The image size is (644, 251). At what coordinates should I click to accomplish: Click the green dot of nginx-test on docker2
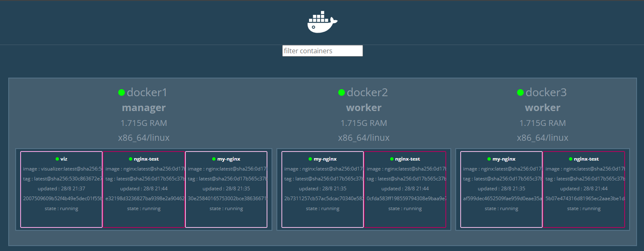(391, 159)
